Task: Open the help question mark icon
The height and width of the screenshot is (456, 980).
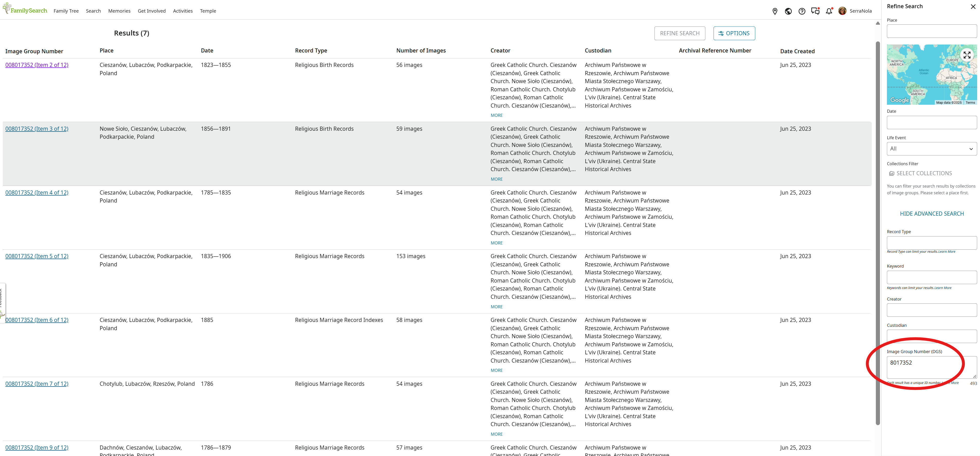Action: [802, 11]
